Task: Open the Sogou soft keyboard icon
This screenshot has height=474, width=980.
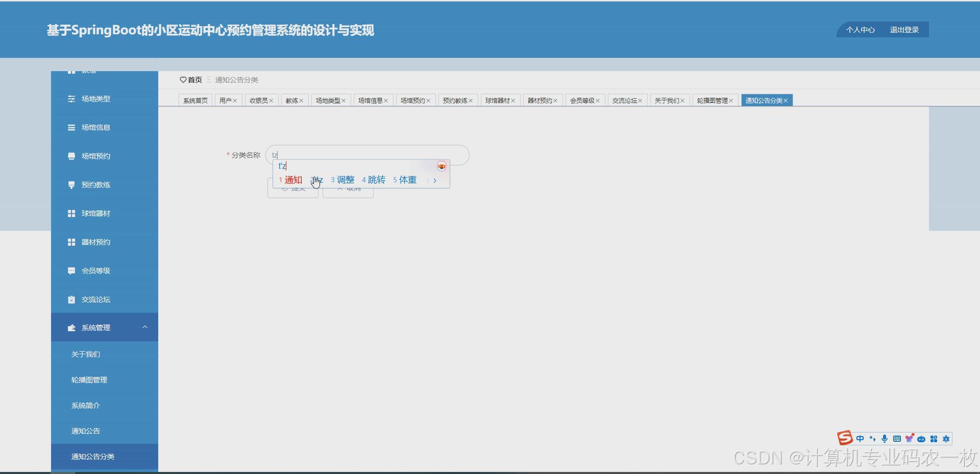Action: (x=897, y=439)
